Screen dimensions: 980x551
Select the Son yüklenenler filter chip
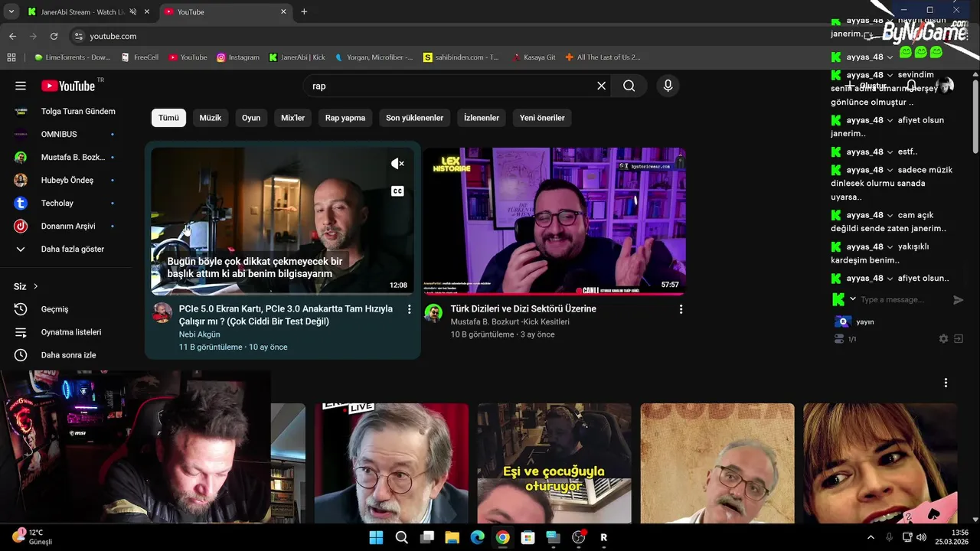click(414, 118)
